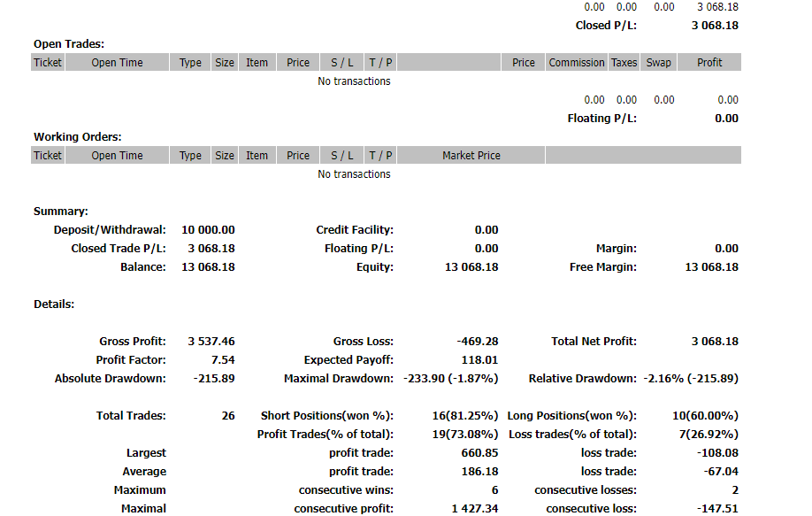The image size is (812, 516).
Task: Select the Credit Facility label
Action: (x=355, y=230)
